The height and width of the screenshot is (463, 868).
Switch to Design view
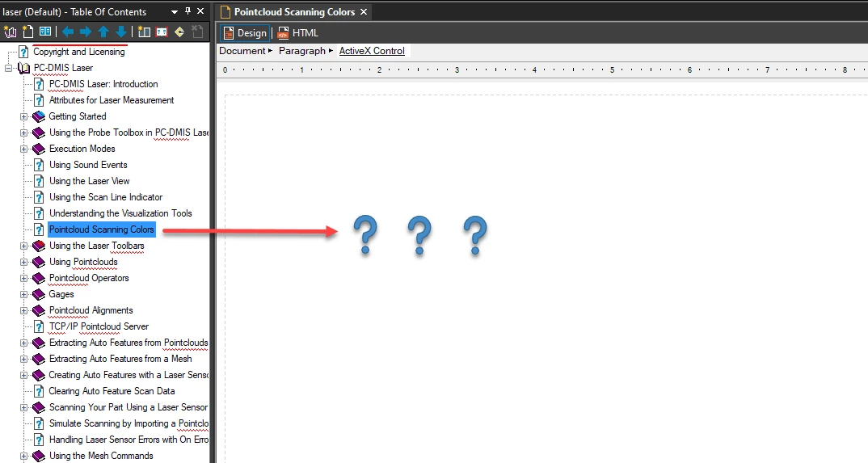(245, 33)
